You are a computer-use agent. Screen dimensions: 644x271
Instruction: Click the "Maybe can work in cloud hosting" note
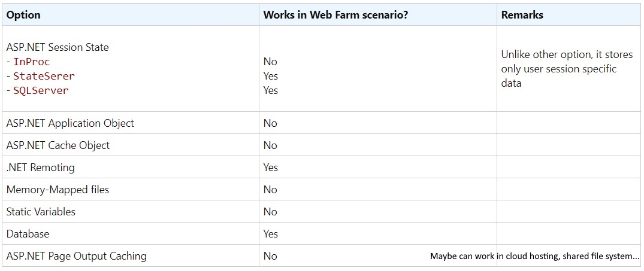[x=534, y=256]
